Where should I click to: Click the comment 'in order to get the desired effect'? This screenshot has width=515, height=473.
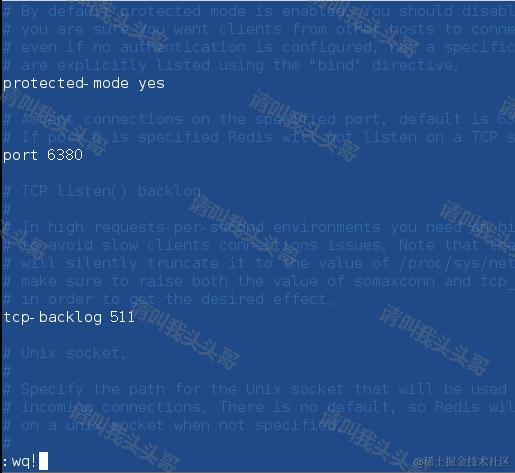pyautogui.click(x=168, y=299)
